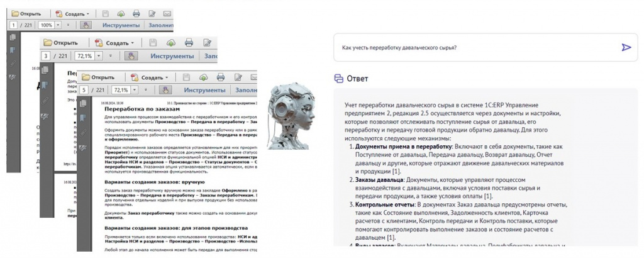Open Создать dropdown in the page 1 PDF window
Viewport: 644px width, 258px height.
point(72,14)
